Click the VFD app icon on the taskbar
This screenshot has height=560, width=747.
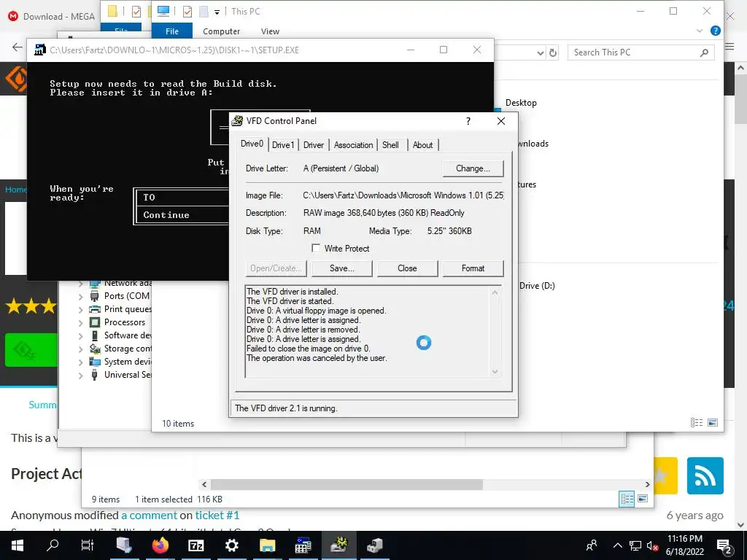pyautogui.click(x=338, y=545)
